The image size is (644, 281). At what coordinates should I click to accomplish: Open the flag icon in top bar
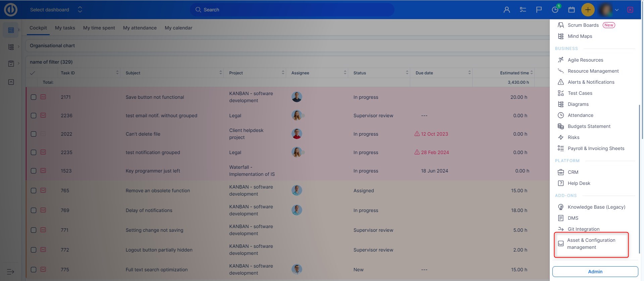click(539, 10)
